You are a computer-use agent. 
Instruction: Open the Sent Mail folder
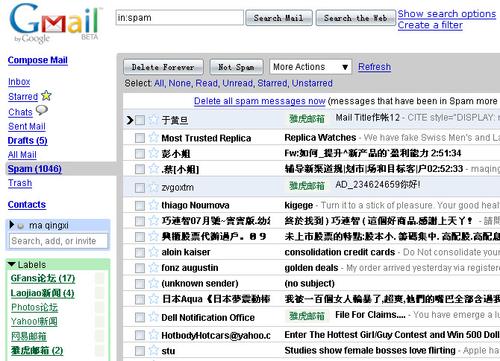pyautogui.click(x=27, y=126)
